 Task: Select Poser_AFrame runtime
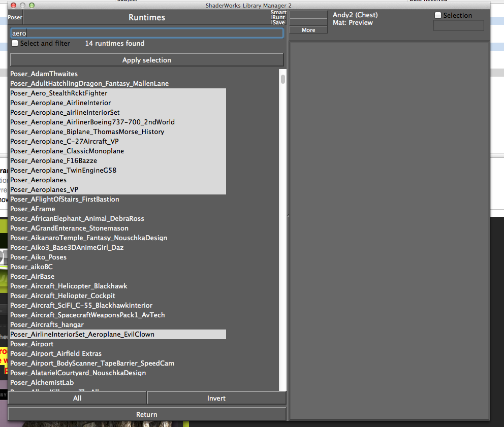coord(118,209)
